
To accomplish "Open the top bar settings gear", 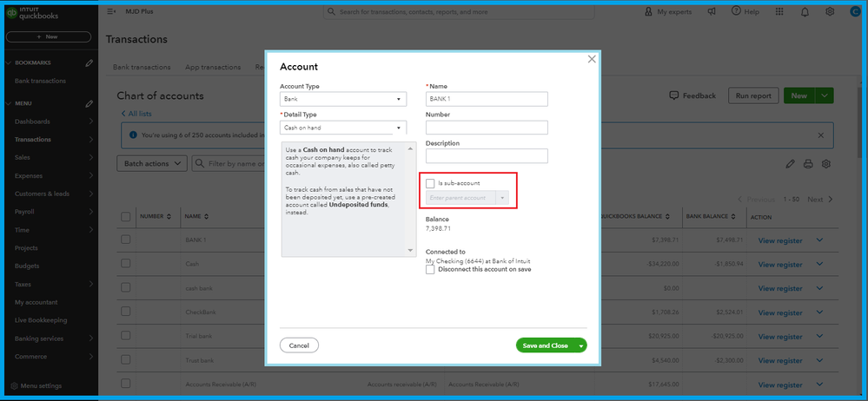I will tap(829, 11).
